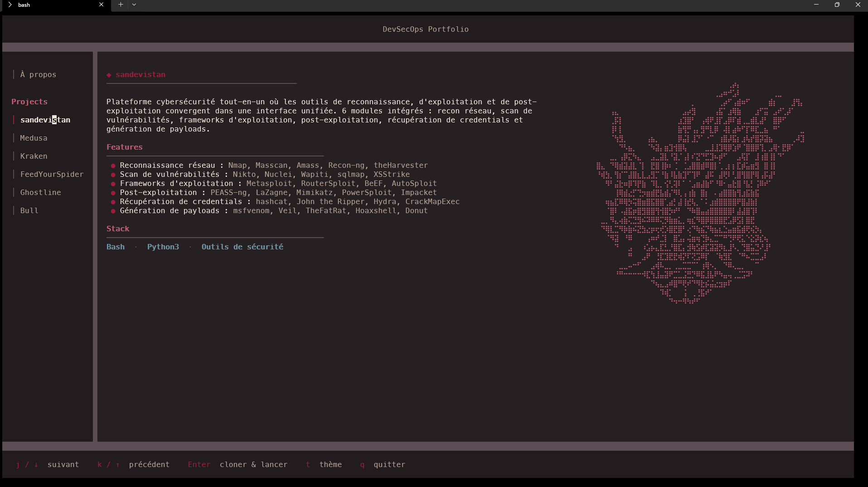Open the À propos section
The width and height of the screenshot is (868, 487).
click(38, 74)
